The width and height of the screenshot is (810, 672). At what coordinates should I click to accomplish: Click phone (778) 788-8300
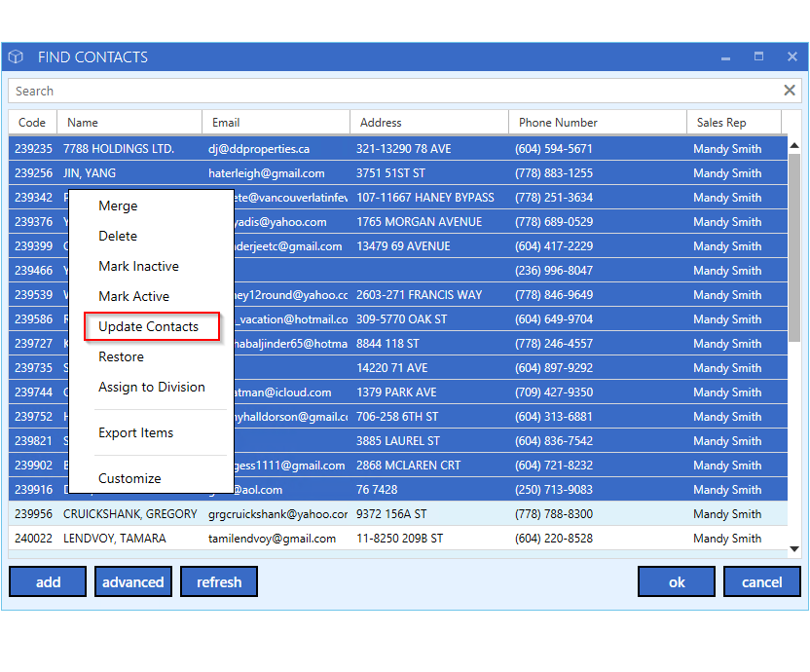[x=553, y=514]
